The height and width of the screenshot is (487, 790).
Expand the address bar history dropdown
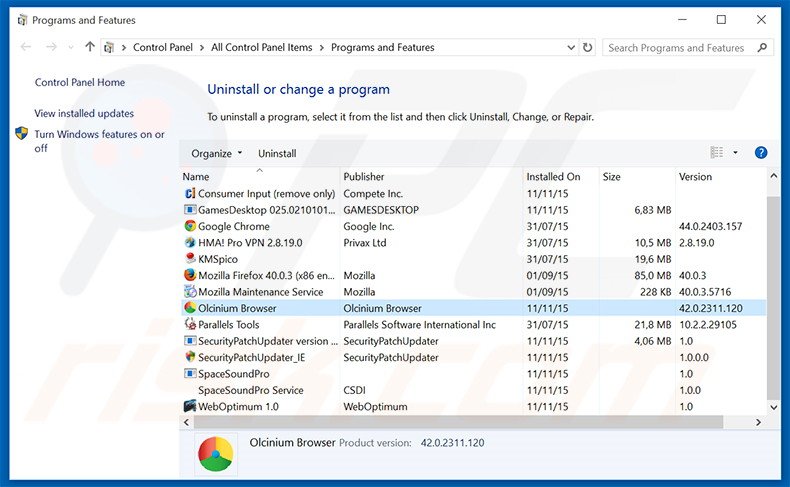pyautogui.click(x=571, y=47)
